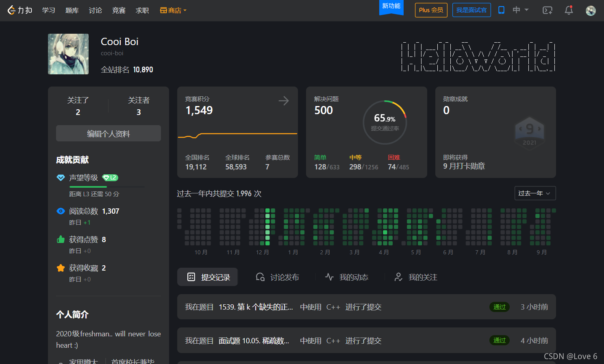Click the handle cooi-boi text
604x364 pixels.
click(x=112, y=53)
